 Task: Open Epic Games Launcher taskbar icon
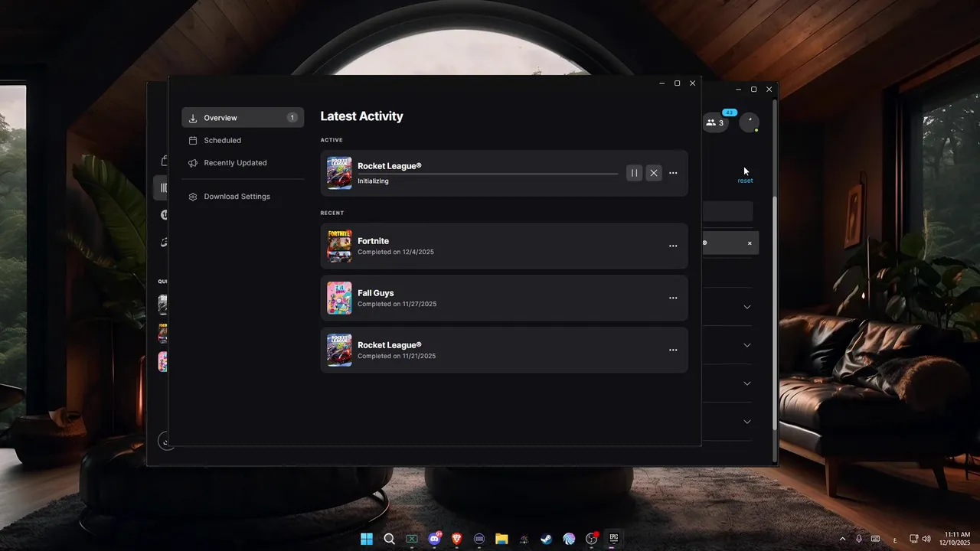[x=613, y=539]
